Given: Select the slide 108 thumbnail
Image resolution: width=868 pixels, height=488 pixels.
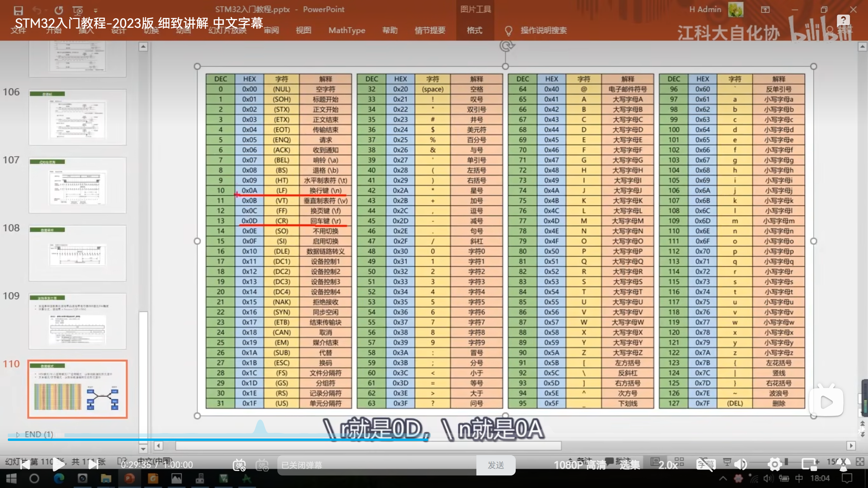Looking at the screenshot, I should click(x=78, y=253).
